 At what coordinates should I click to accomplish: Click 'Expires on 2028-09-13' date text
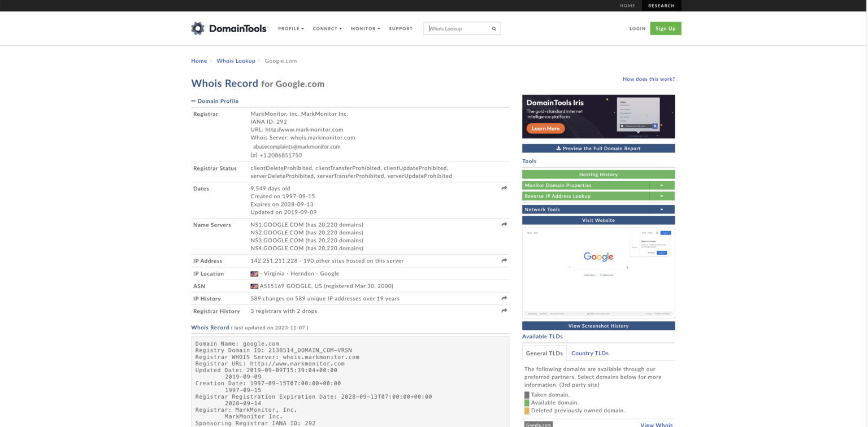(282, 204)
